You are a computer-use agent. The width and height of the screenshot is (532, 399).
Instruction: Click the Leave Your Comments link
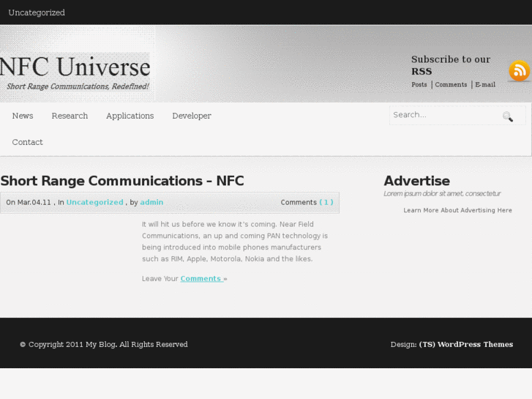pyautogui.click(x=202, y=279)
